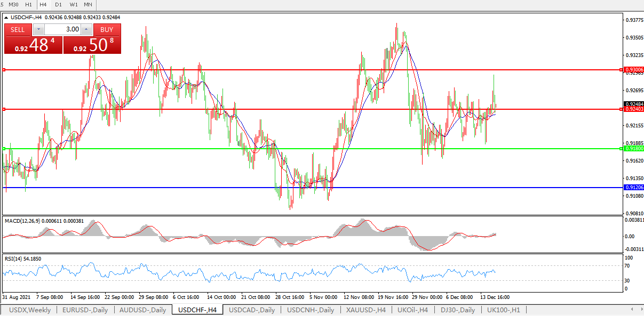
Task: Click the blue 0.91206 price label
Action: (x=634, y=188)
